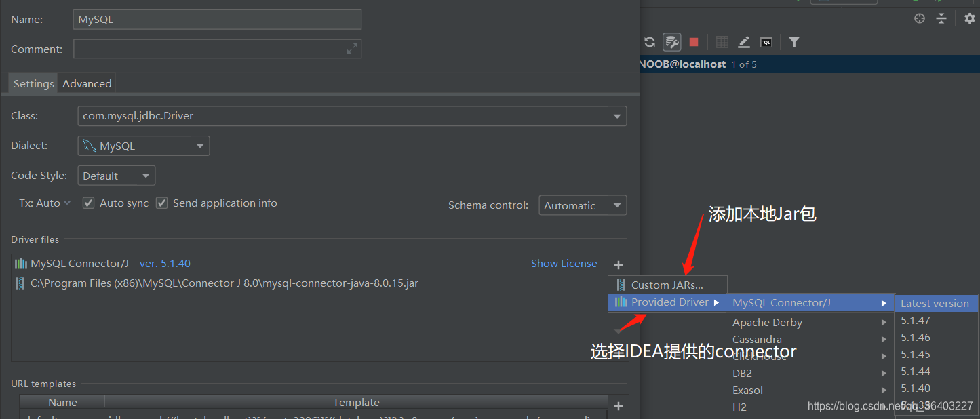980x419 pixels.
Task: Open the Code Style Default dropdown
Action: (117, 176)
